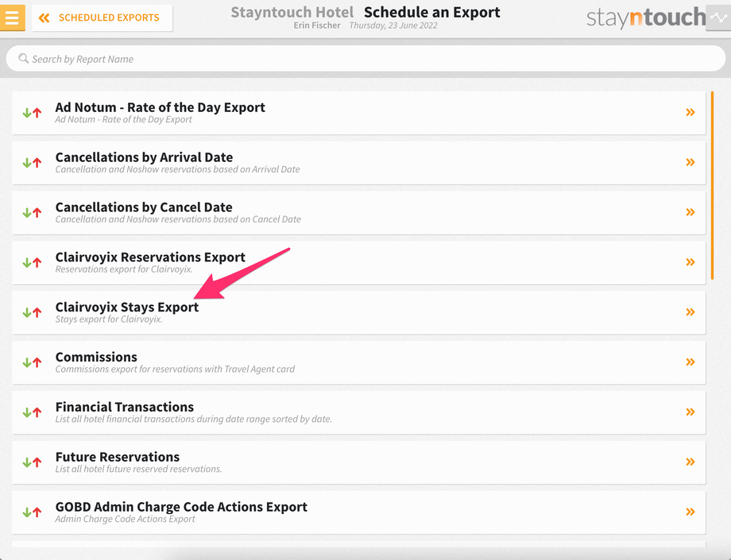
Task: Click export arrows icon for Commissions row
Action: tap(32, 362)
